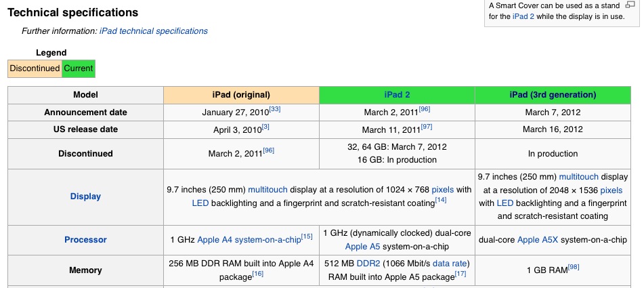The height and width of the screenshot is (288, 644).
Task: Click the 32, 64 GB: March 7, 2012 text
Action: 397,147
